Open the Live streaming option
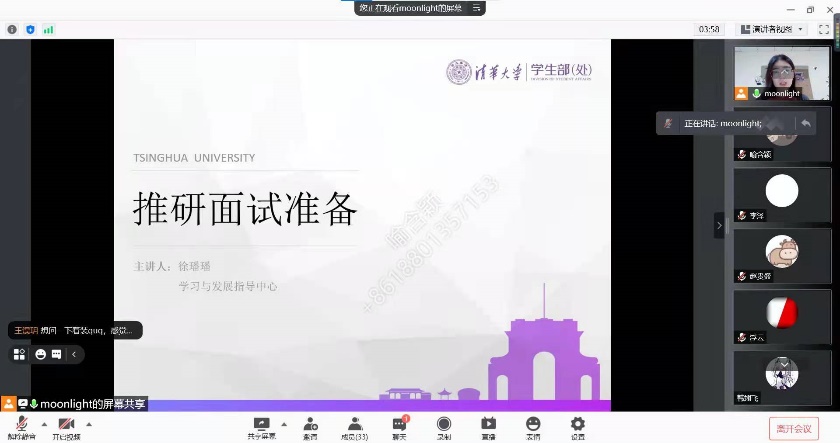The image size is (840, 443). pyautogui.click(x=488, y=425)
